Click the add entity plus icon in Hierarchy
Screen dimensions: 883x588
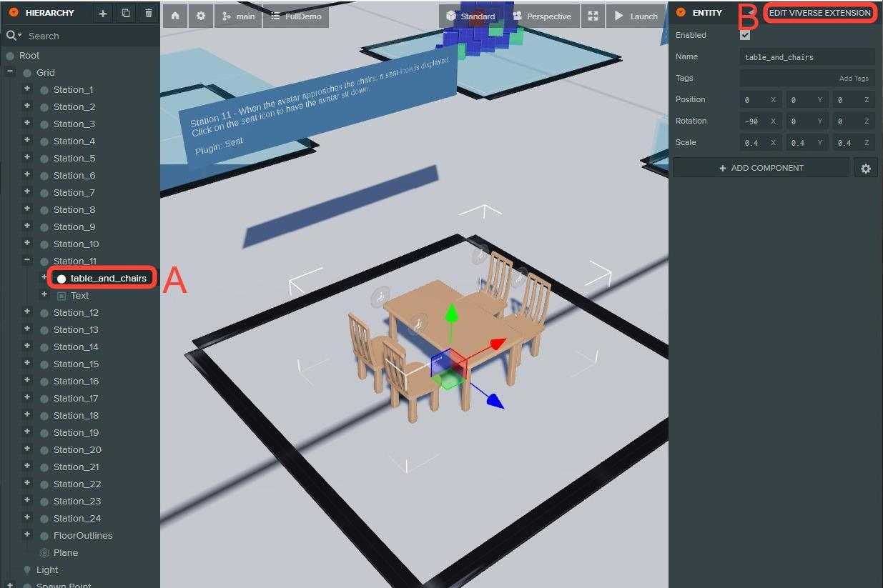[103, 14]
